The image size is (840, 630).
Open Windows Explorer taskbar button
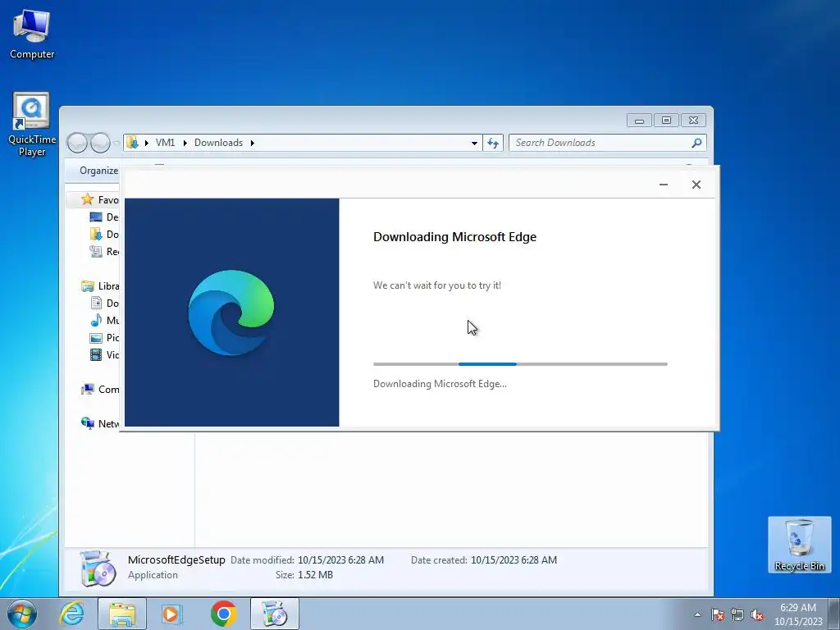(x=122, y=614)
